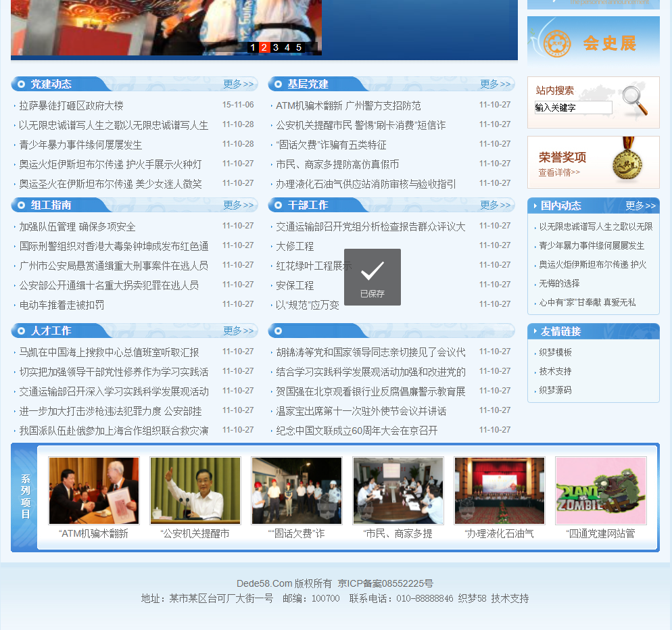
Task: Visit the 织梦模板 friendly link
Action: 555,352
